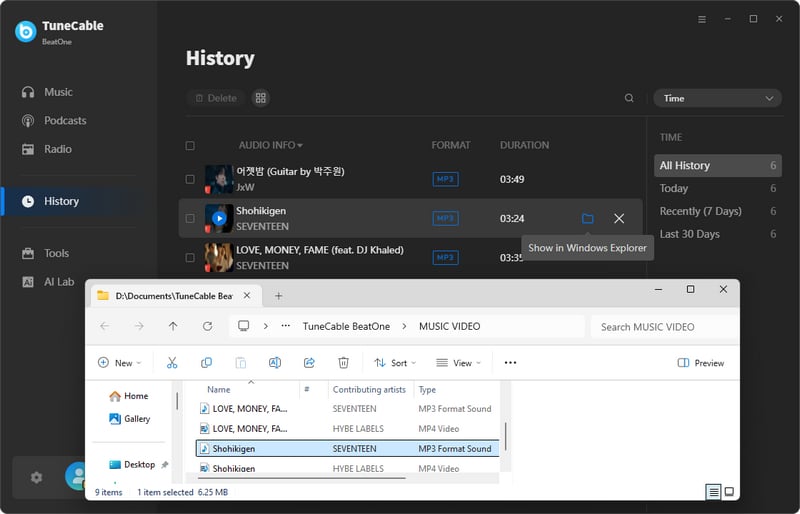This screenshot has height=514, width=800.
Task: Open the Podcasts section in sidebar
Action: (x=65, y=121)
